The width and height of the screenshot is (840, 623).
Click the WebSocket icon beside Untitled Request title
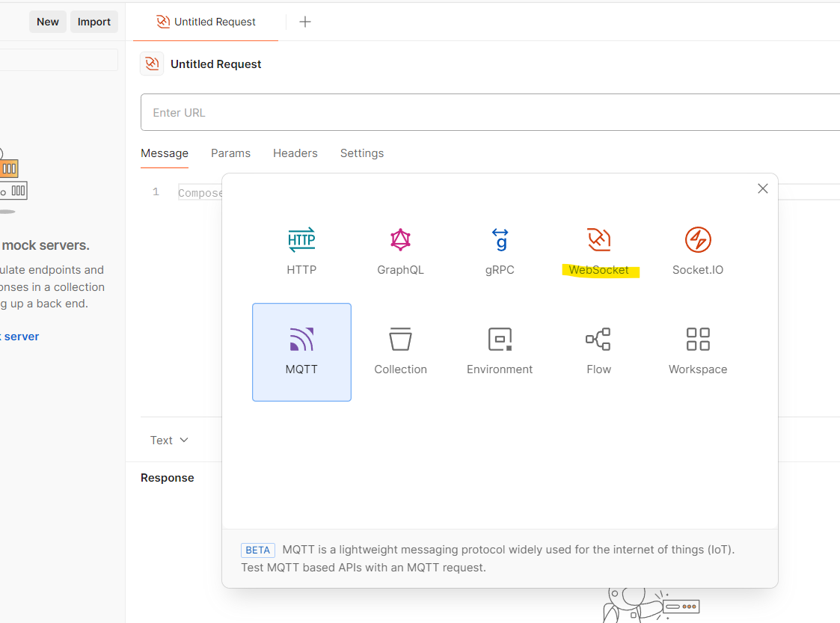click(x=152, y=64)
